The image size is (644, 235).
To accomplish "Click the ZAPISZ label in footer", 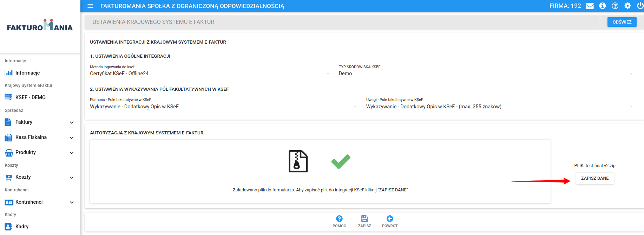I will coord(364,226).
